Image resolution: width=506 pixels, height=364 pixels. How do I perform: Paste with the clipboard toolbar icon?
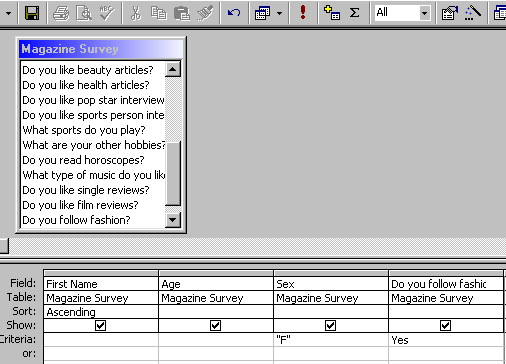(182, 13)
